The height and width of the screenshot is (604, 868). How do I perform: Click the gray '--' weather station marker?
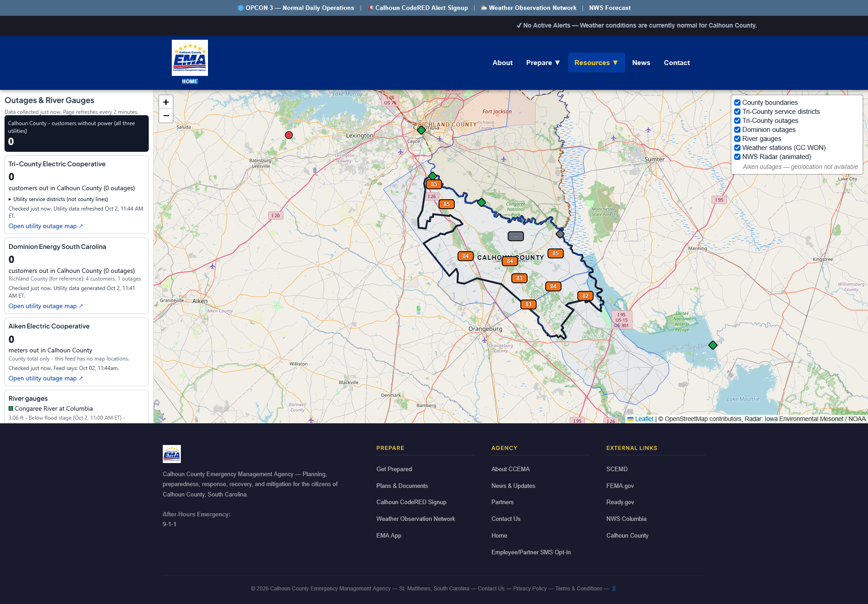click(516, 236)
